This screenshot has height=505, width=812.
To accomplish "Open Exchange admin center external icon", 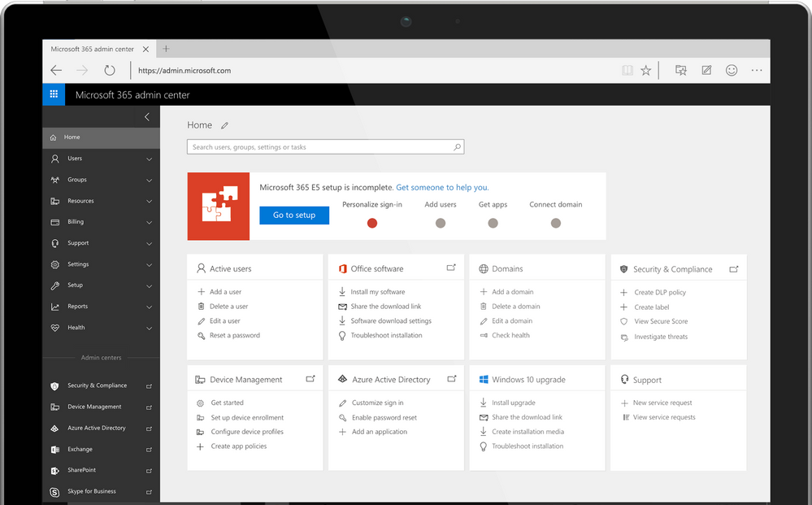I will (x=149, y=450).
